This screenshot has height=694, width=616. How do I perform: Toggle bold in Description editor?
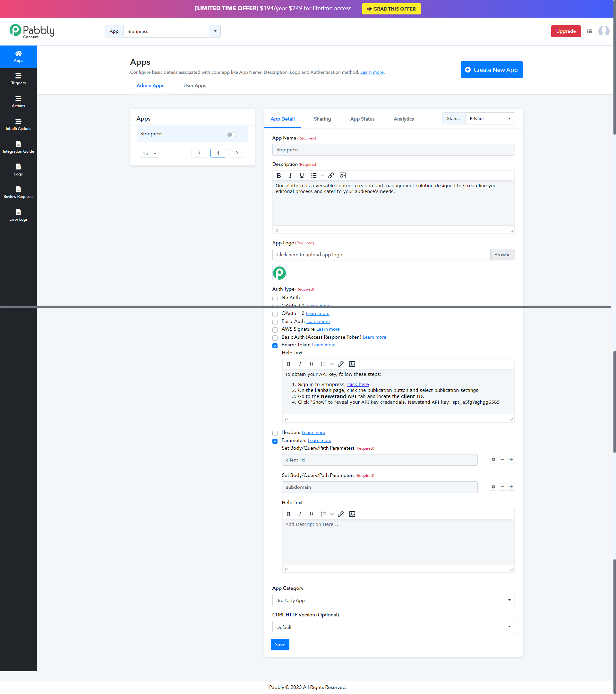(x=279, y=175)
